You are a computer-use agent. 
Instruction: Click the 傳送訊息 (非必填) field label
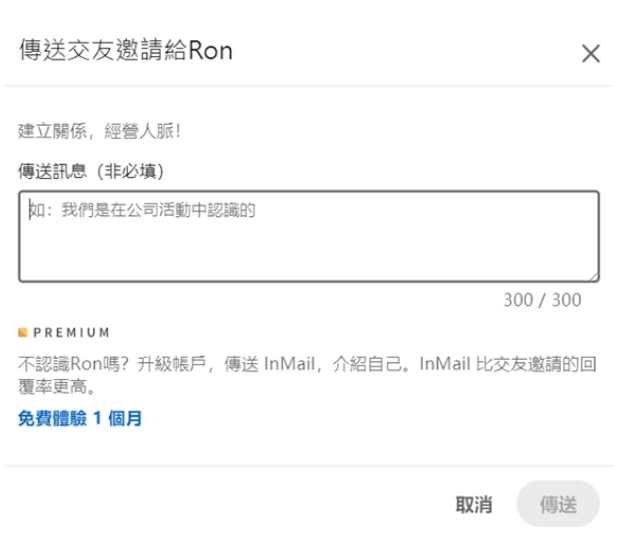pyautogui.click(x=91, y=171)
